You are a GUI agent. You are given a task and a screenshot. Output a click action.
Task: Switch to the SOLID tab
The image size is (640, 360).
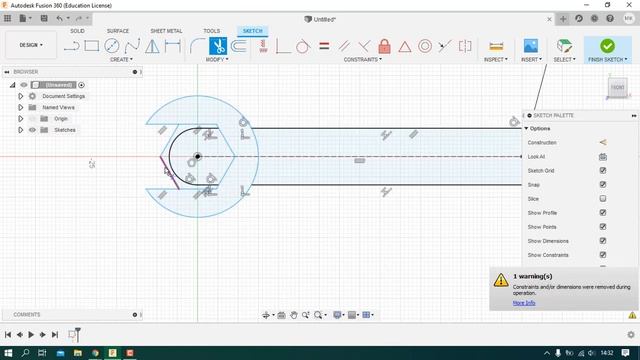tap(77, 31)
